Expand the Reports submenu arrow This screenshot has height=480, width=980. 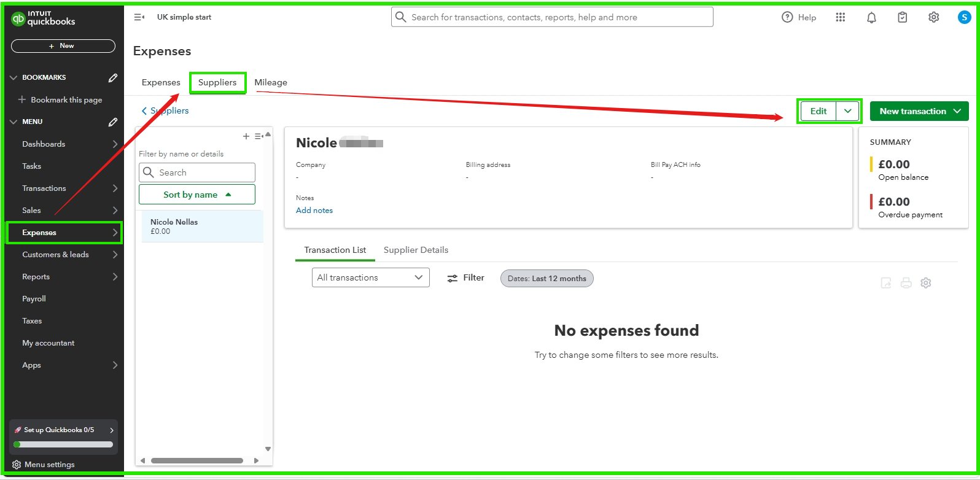pyautogui.click(x=115, y=277)
